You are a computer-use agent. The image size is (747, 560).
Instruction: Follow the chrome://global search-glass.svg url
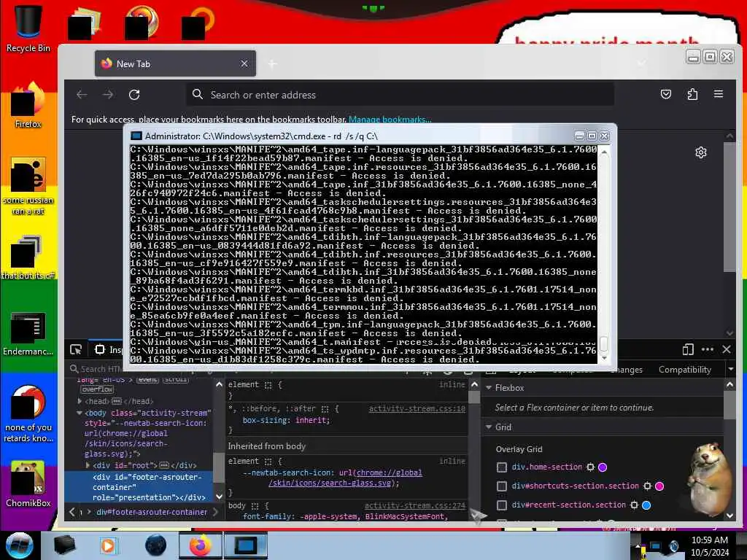[345, 478]
